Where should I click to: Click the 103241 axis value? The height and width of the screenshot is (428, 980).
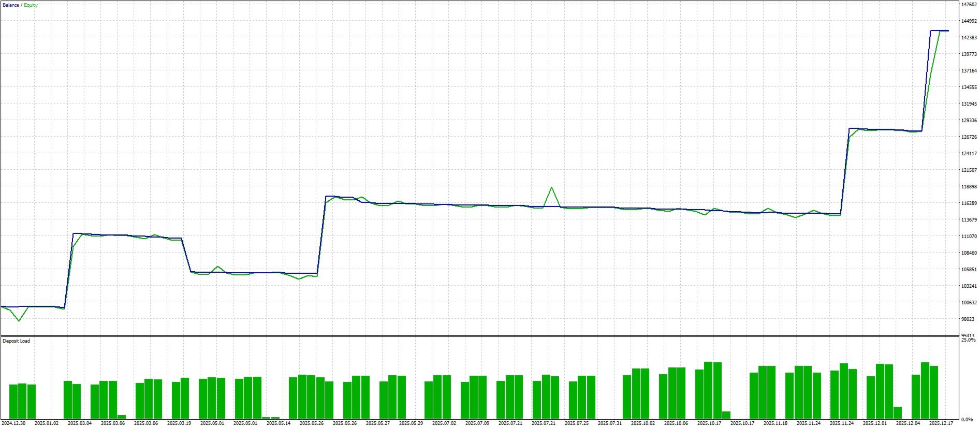pos(969,286)
